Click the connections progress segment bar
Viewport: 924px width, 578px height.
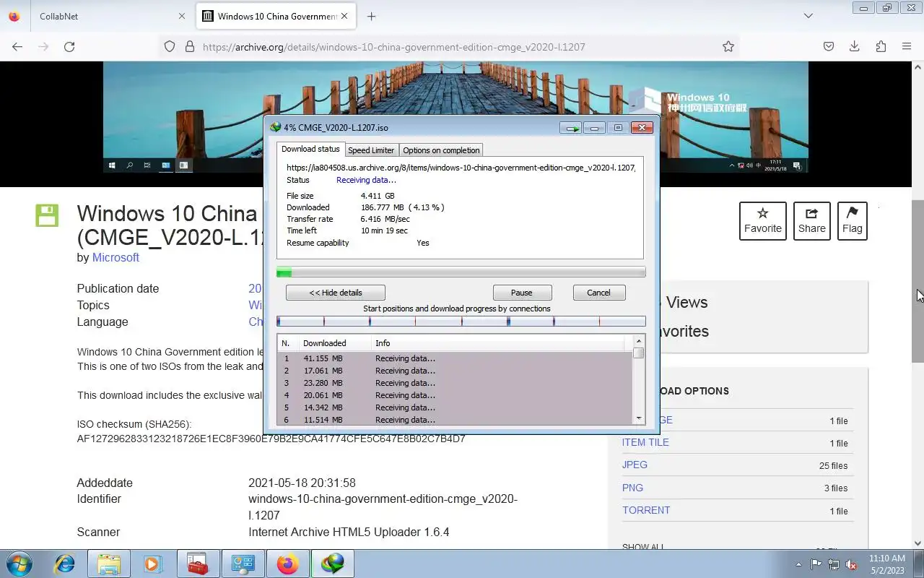coord(461,322)
